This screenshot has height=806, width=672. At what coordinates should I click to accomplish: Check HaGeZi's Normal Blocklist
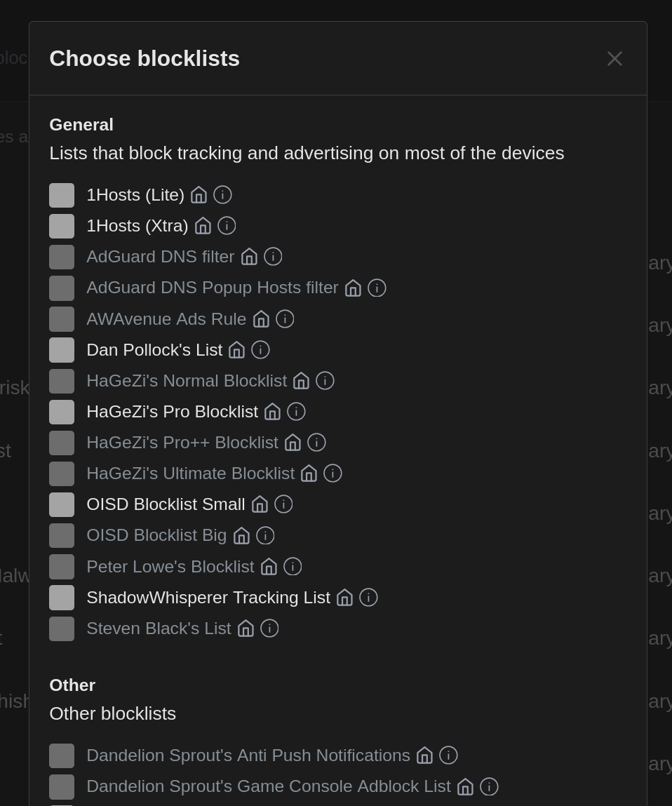pyautogui.click(x=62, y=380)
